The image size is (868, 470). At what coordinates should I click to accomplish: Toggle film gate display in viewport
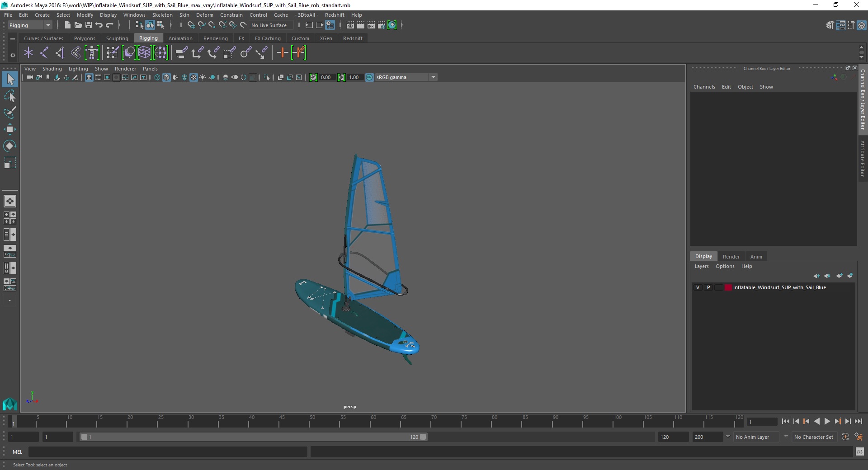98,77
